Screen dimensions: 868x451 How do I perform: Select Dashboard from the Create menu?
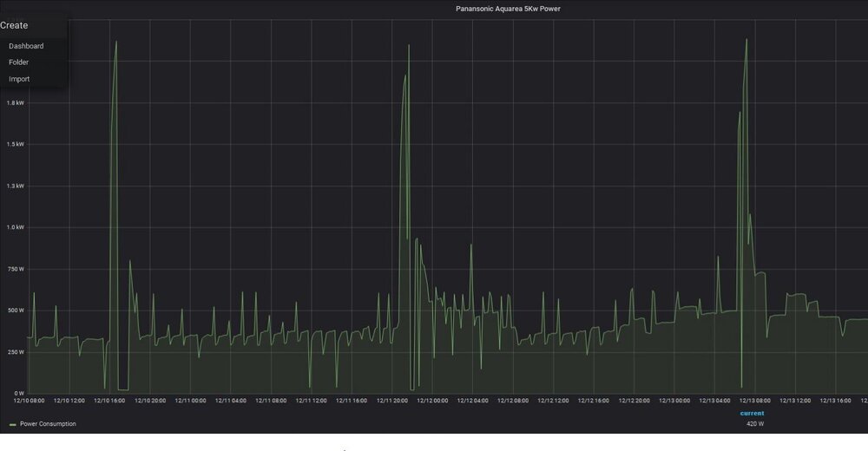pyautogui.click(x=26, y=46)
